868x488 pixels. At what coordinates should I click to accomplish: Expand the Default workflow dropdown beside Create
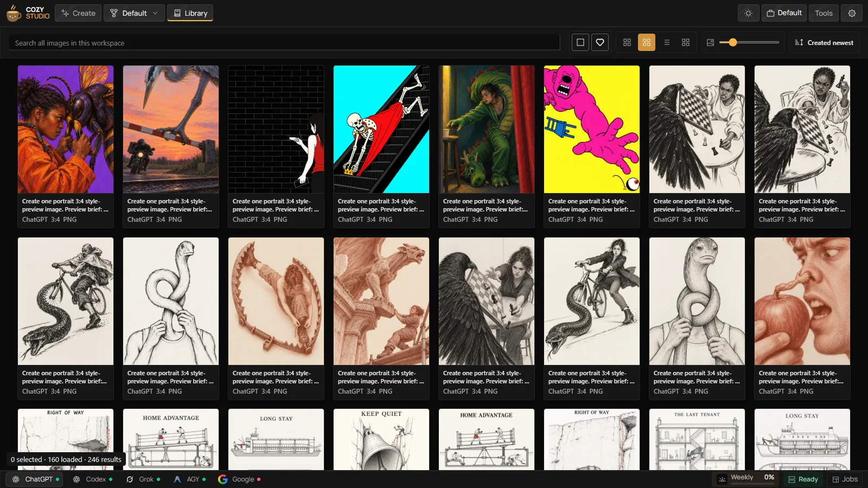(134, 13)
